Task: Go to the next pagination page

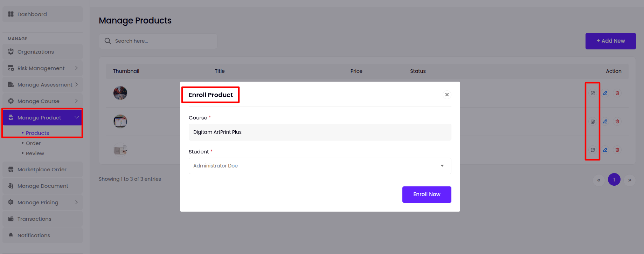Action: [x=629, y=180]
